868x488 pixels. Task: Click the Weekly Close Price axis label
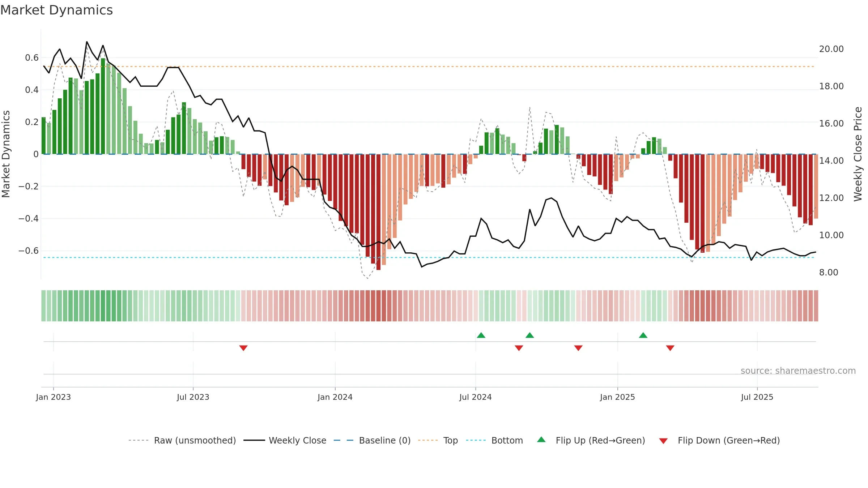point(858,154)
